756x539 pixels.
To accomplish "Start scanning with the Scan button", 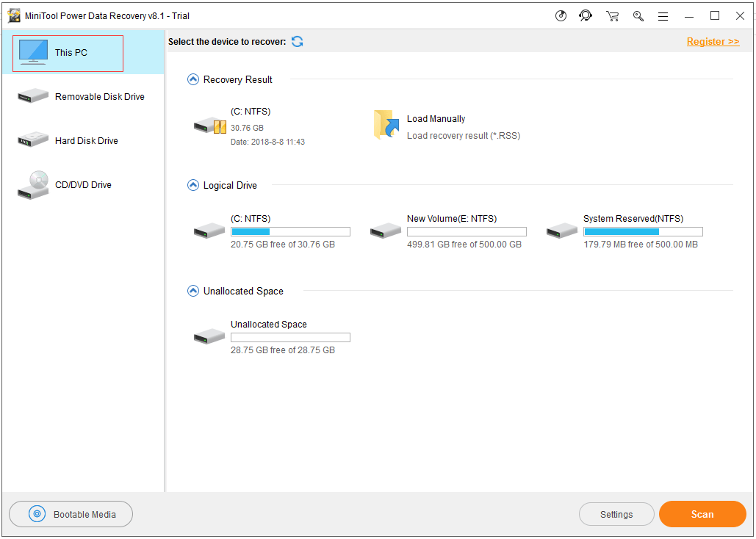I will click(x=702, y=514).
